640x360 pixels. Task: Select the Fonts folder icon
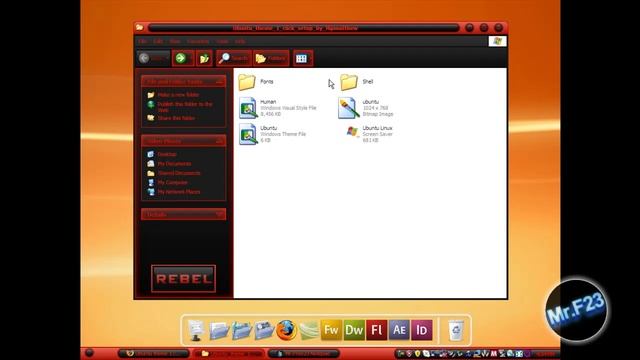coord(247,82)
